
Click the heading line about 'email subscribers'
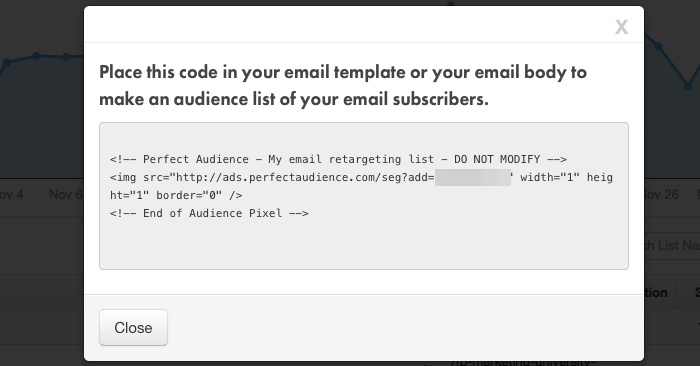pos(294,99)
